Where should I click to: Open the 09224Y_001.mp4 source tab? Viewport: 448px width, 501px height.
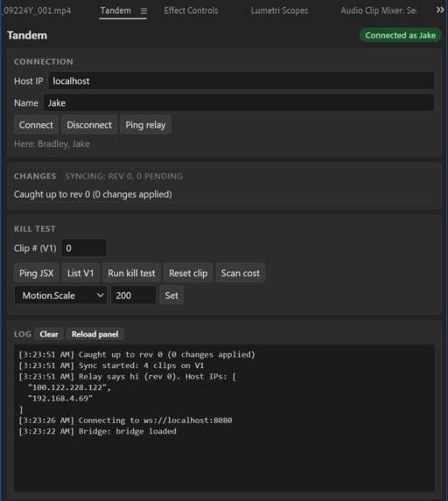point(36,10)
